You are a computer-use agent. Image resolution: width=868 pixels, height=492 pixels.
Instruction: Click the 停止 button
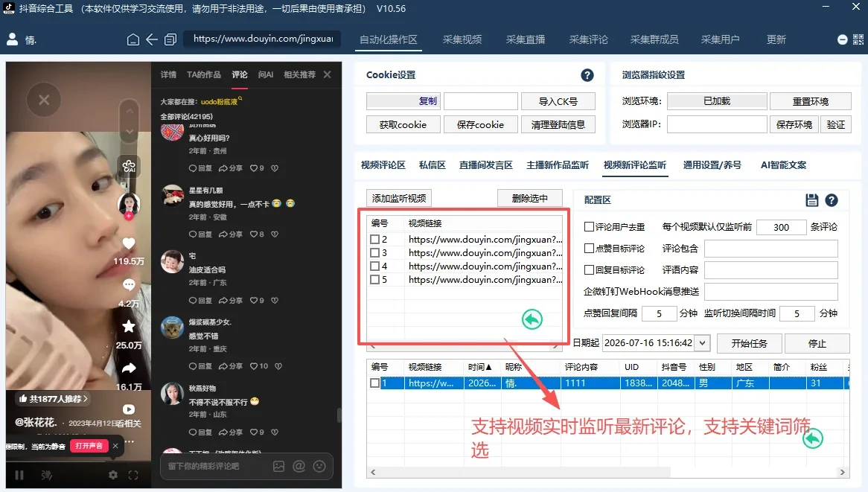coord(817,343)
